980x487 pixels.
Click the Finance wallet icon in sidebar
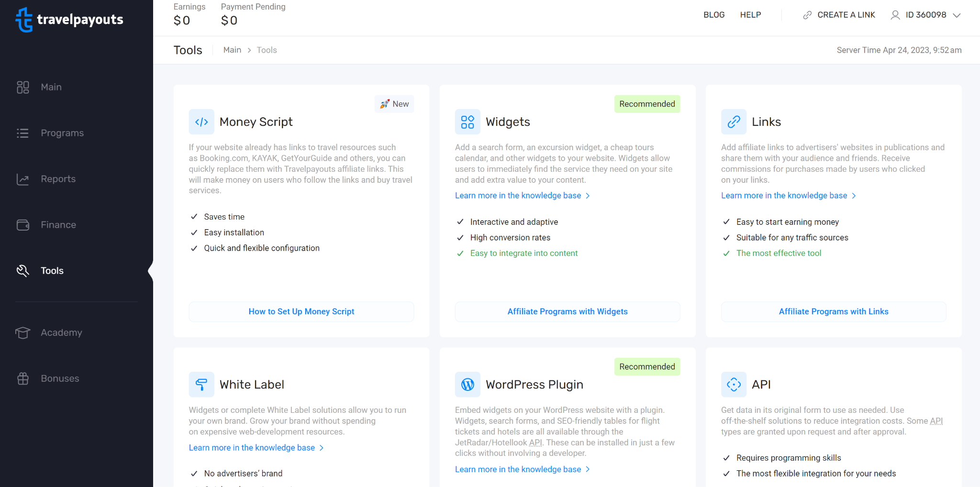[23, 225]
